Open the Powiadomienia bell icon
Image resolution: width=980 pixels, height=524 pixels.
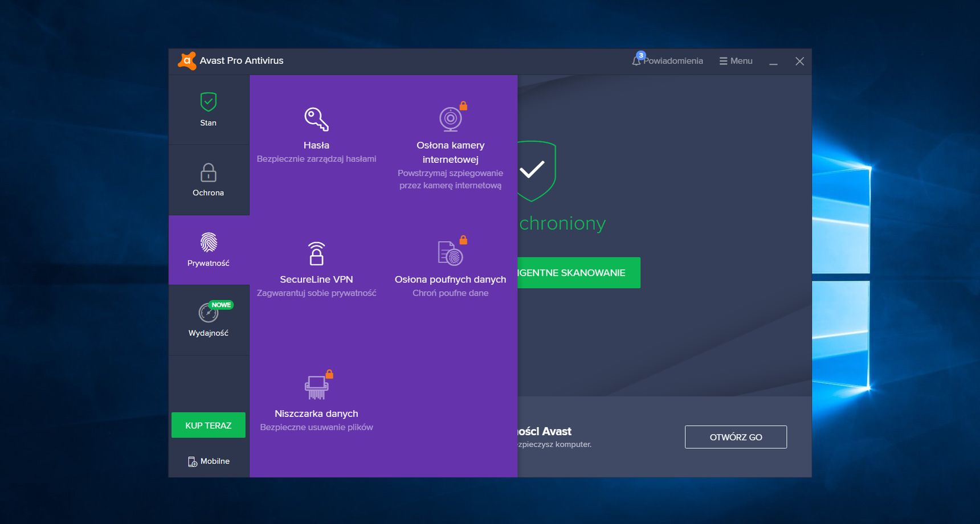pos(636,61)
